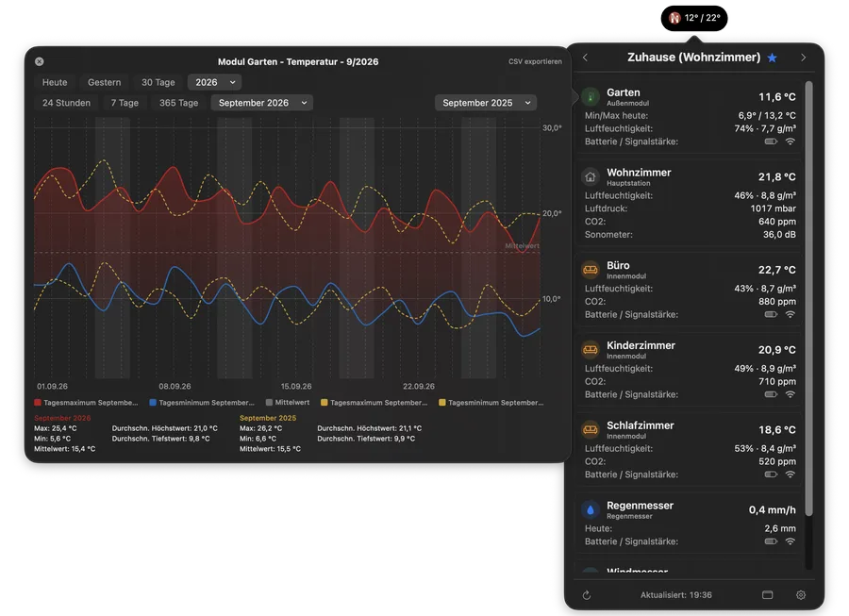Click the Wohnzimmer CO2 value 640 ppm

pyautogui.click(x=777, y=222)
